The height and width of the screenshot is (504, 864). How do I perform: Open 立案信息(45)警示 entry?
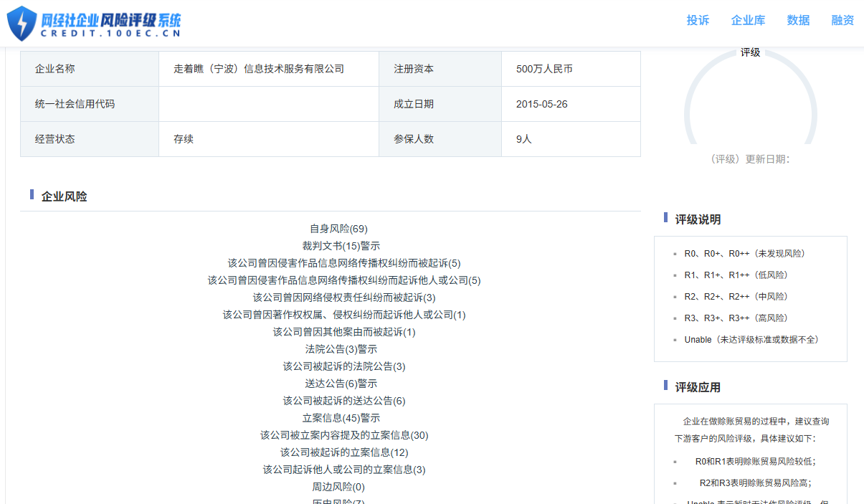pos(341,418)
